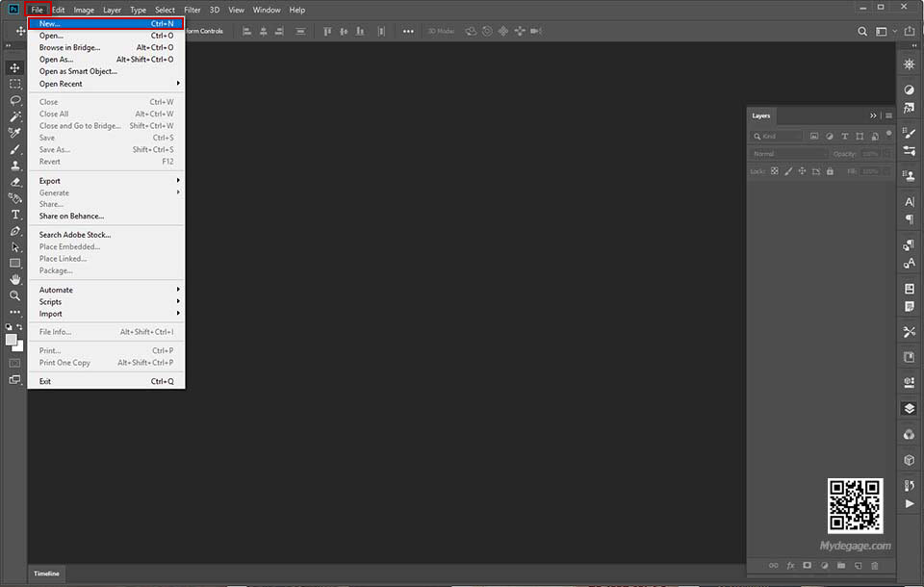Swap foreground and background colors
This screenshot has width=924, height=587.
[x=19, y=326]
